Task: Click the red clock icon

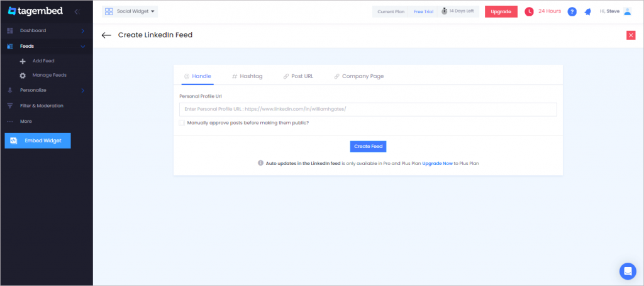Action: 529,11
